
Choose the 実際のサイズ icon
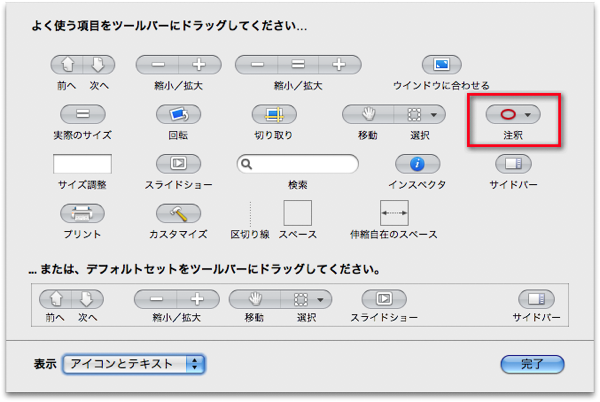click(x=83, y=114)
